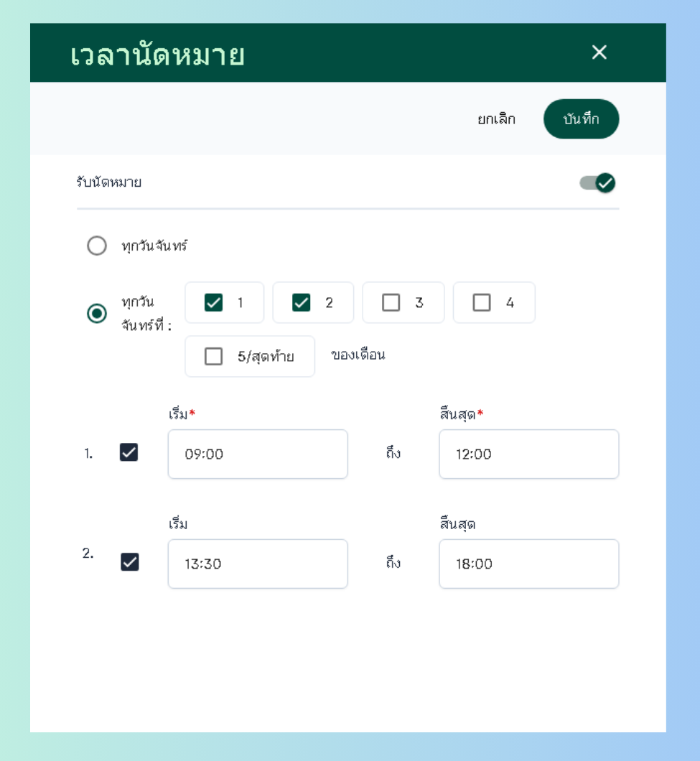Image resolution: width=700 pixels, height=761 pixels.
Task: Toggle the รับนัดหมาย switch off
Action: [598, 183]
